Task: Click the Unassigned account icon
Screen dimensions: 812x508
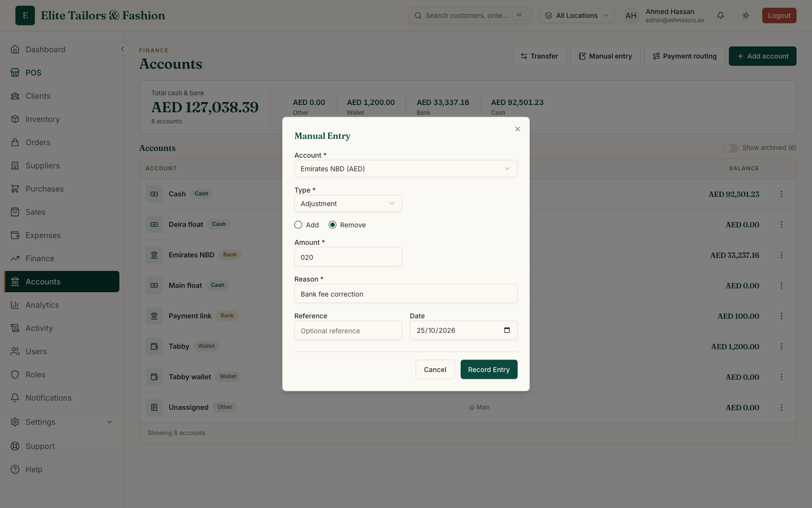Action: pyautogui.click(x=154, y=407)
